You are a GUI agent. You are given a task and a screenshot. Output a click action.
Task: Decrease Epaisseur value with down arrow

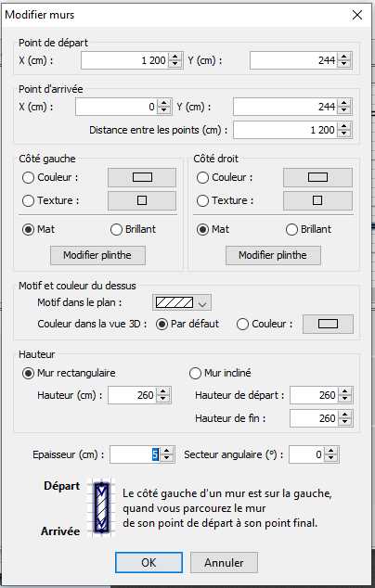[x=167, y=458]
